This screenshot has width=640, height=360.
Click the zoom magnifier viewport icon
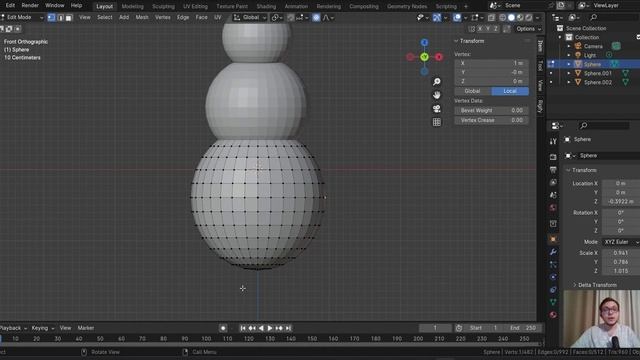[437, 82]
